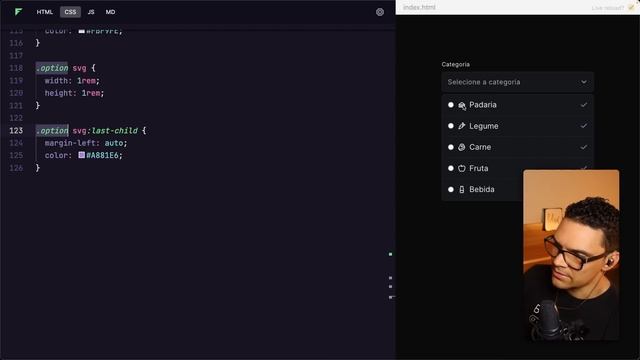Choose the Fruta option label

(x=478, y=168)
